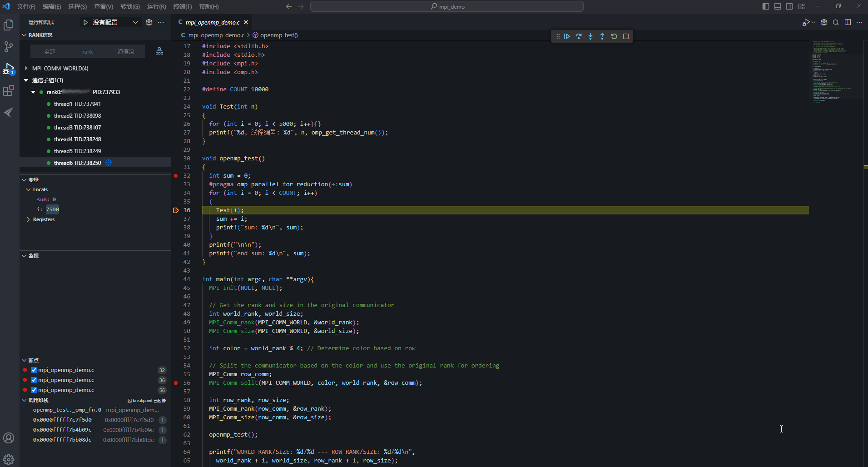Open the 编辑(E) menu
Viewport: 868px width, 467px height.
52,6
